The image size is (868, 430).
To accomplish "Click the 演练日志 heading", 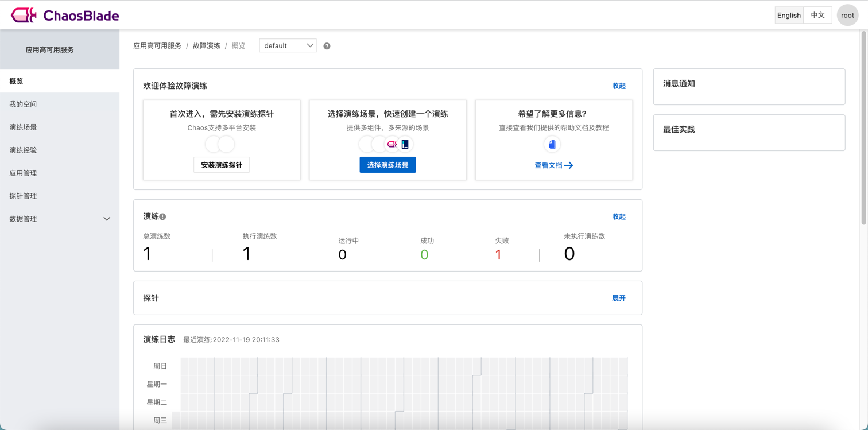I will click(x=159, y=340).
